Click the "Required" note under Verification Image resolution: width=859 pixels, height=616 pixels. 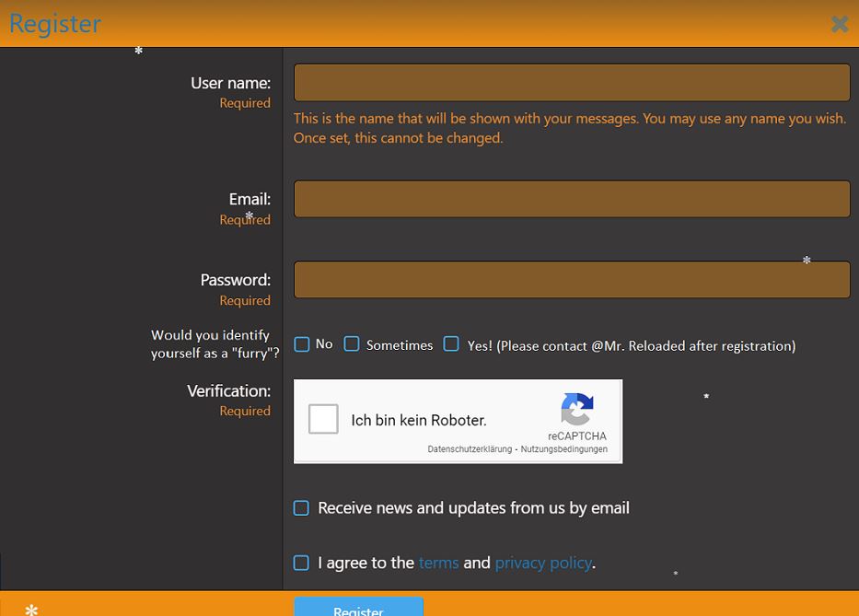point(245,411)
